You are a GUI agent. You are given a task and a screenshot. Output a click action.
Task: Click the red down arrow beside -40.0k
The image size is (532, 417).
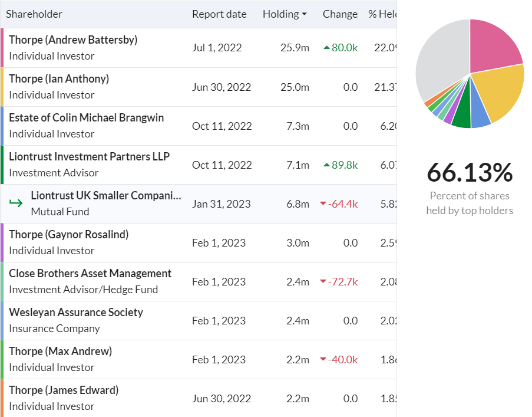tap(323, 359)
